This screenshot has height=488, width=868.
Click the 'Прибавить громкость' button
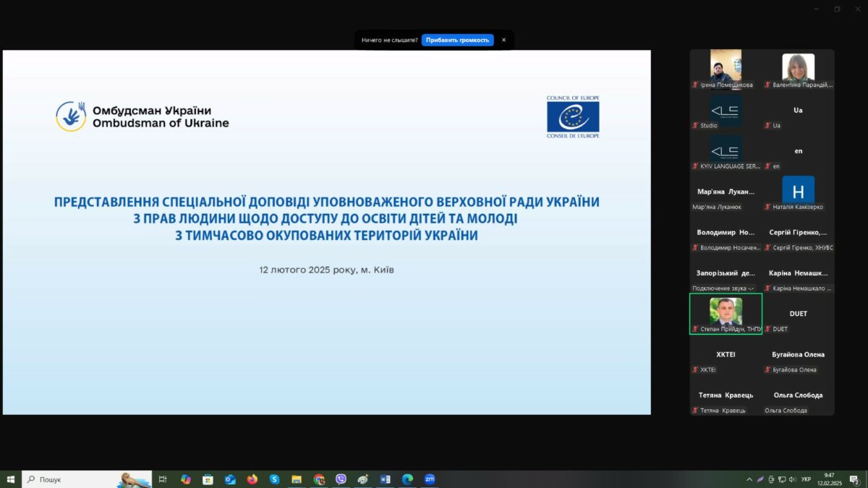coord(457,40)
